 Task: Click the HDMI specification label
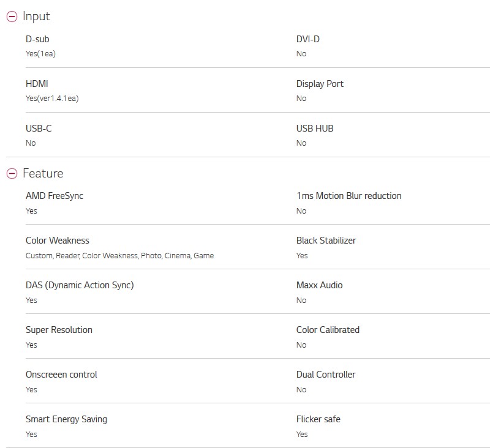[x=37, y=84]
